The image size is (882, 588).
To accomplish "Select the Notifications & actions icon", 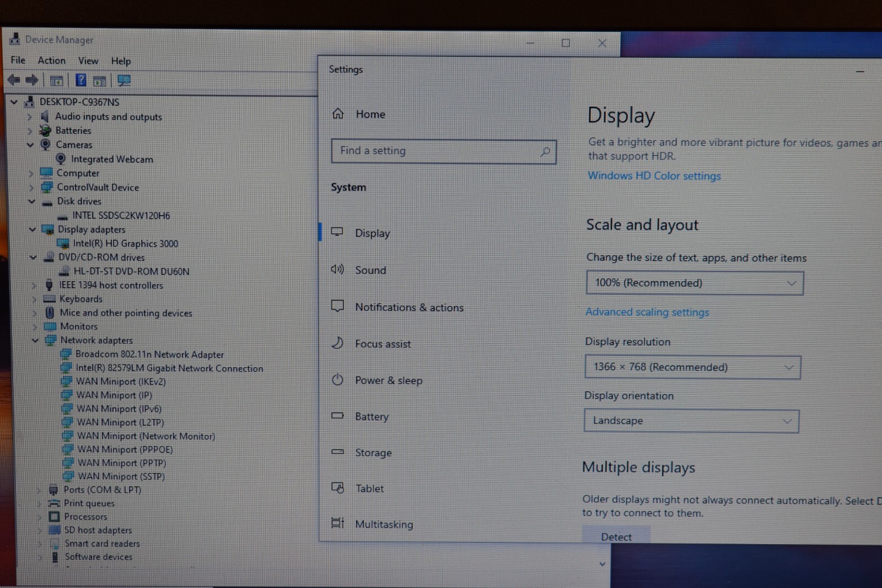I will click(337, 306).
